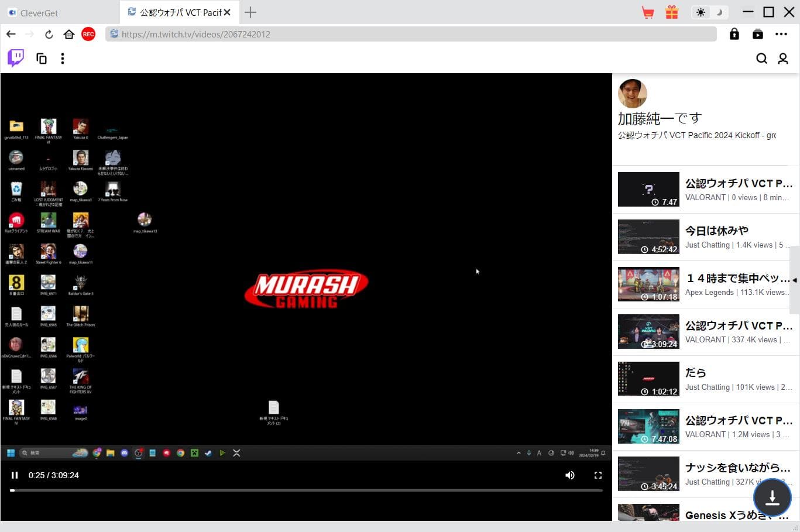
Task: Mute the video with speaker icon
Action: pos(569,475)
